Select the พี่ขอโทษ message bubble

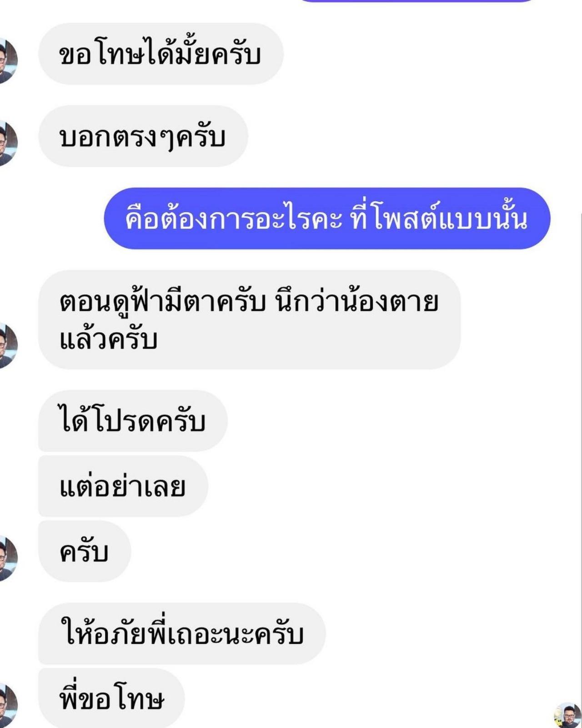[111, 698]
